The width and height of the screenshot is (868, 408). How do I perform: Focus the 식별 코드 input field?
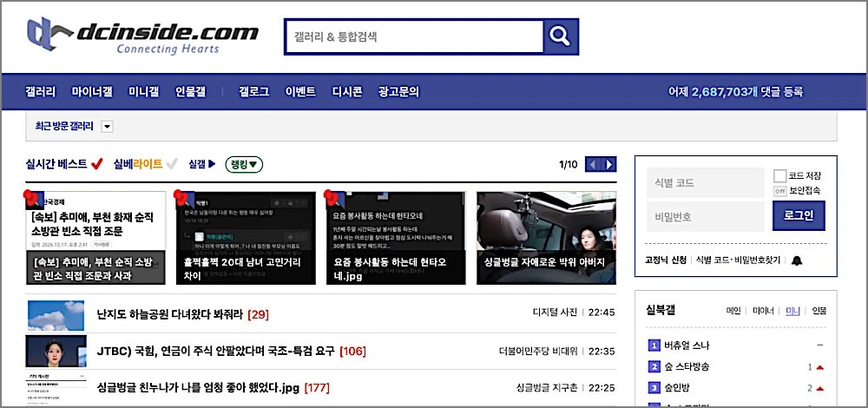click(705, 182)
